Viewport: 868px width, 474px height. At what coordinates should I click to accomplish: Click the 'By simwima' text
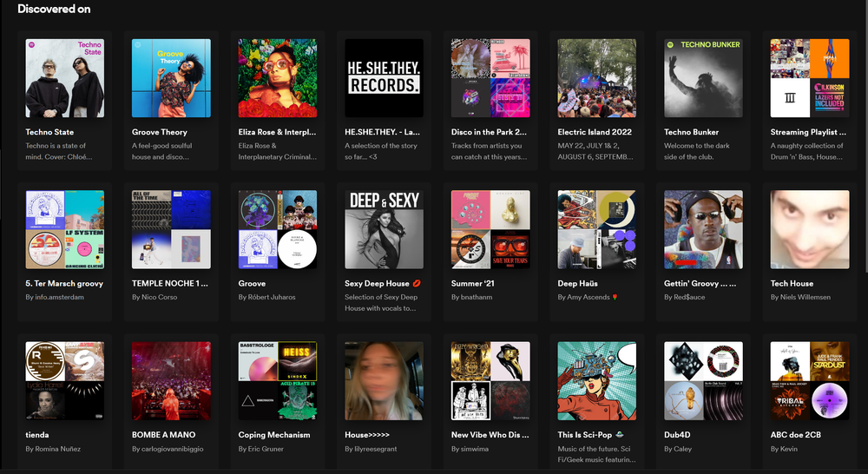tap(470, 449)
